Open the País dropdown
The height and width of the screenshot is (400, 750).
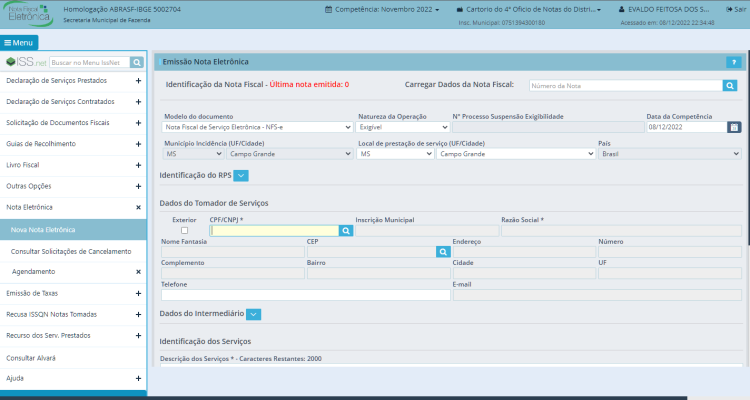click(x=670, y=154)
